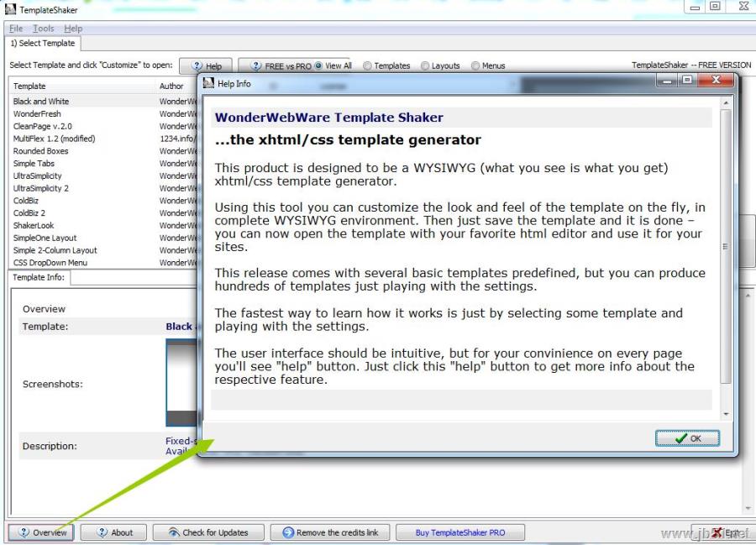Select the Templates radio button
Viewport: 756px width, 545px height.
click(386, 66)
